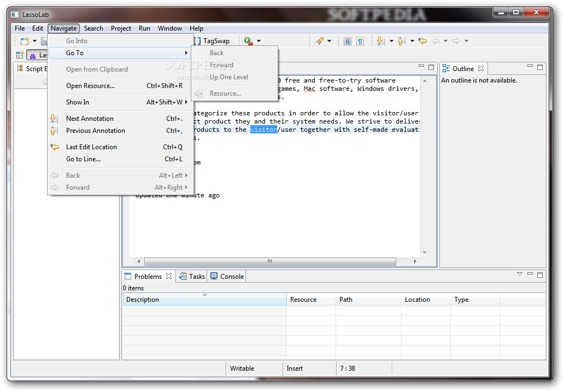
Task: Open the Run menu
Action: click(145, 28)
